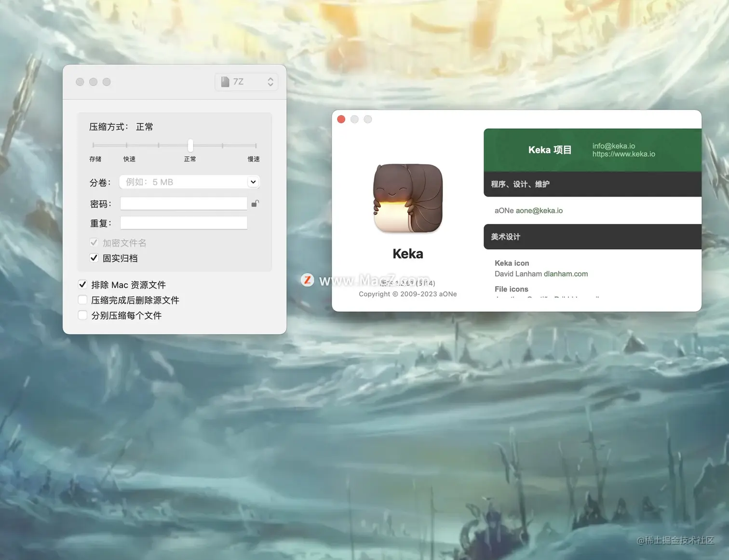Click the Keka mascot app icon
The height and width of the screenshot is (560, 729).
click(x=407, y=198)
